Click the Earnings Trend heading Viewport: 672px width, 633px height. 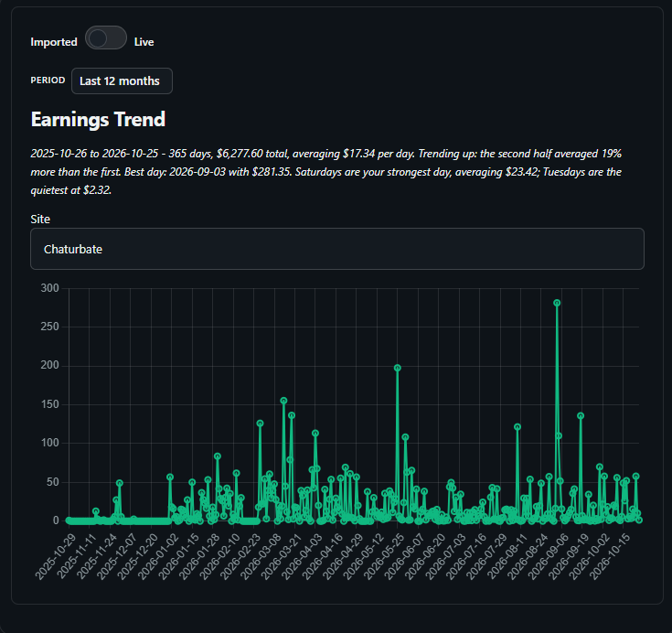click(x=98, y=119)
